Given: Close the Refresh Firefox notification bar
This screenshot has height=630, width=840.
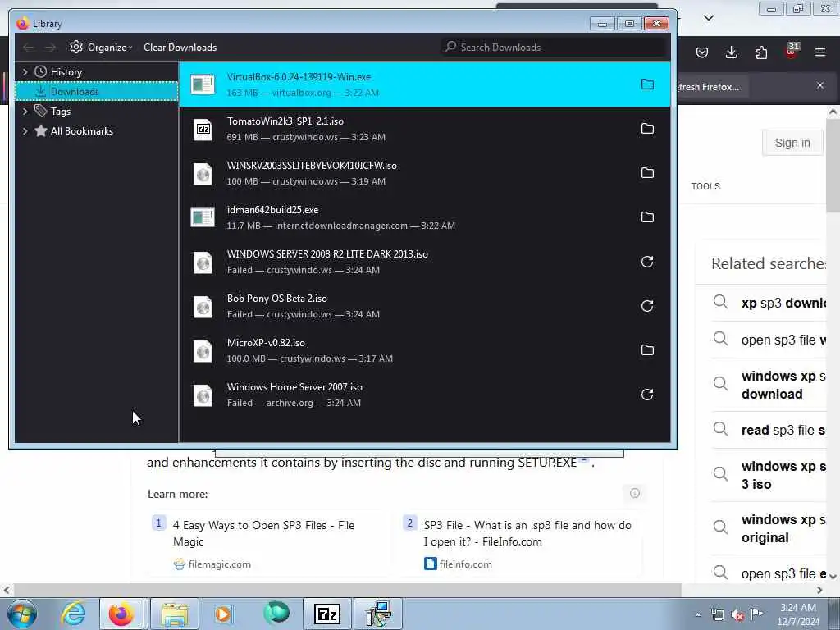Looking at the screenshot, I should click(820, 85).
